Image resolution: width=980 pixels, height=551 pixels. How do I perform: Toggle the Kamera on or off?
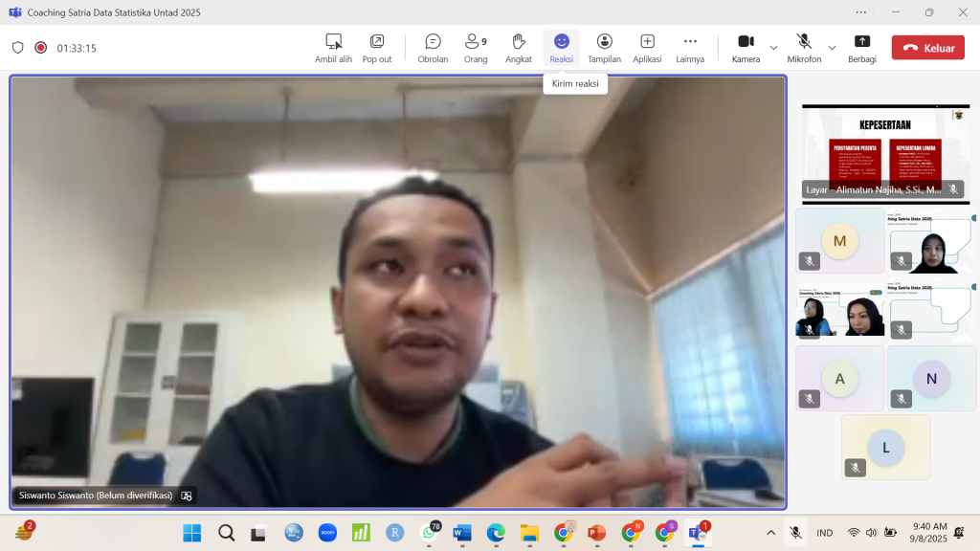[x=746, y=47]
